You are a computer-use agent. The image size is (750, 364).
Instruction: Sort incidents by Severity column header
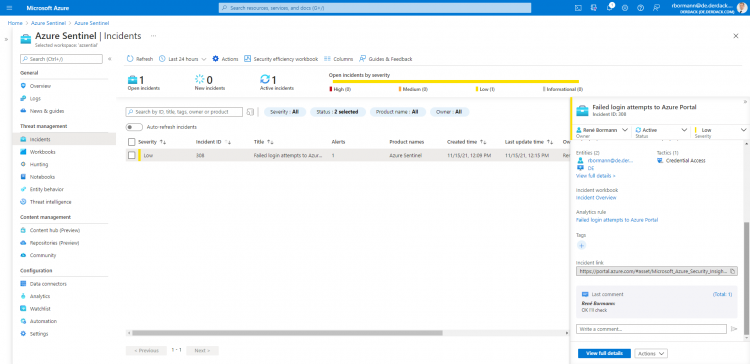tap(152, 142)
